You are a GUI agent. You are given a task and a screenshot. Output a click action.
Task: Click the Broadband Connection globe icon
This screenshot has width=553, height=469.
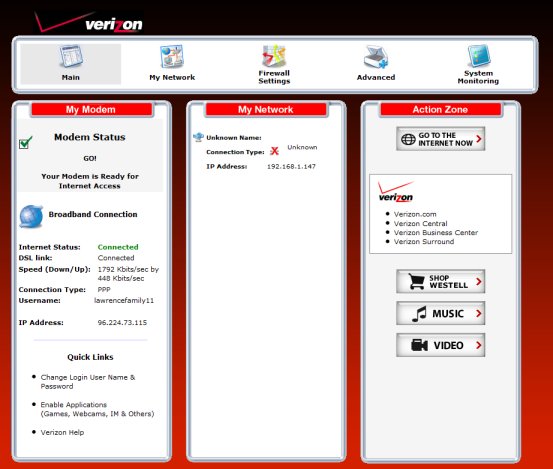[31, 216]
